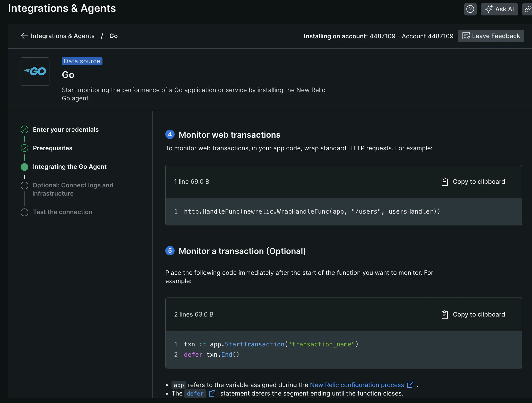Click the Leave Feedback button
532x403 pixels.
pos(491,36)
